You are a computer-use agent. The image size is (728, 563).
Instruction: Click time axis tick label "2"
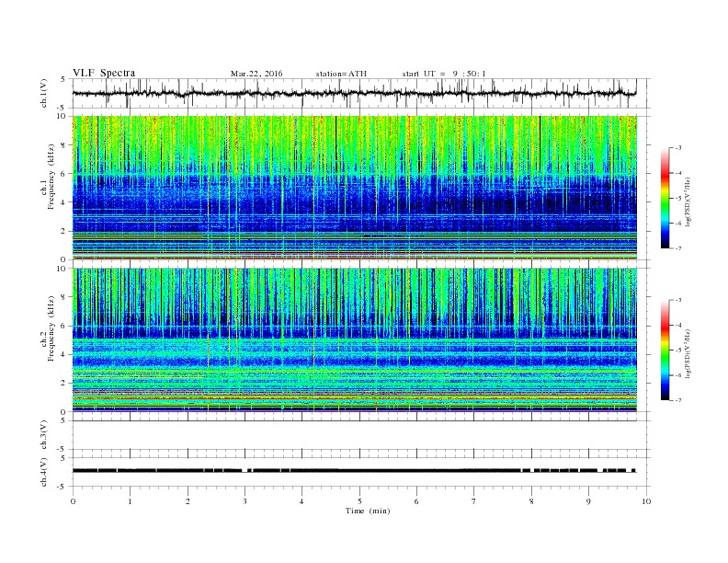click(188, 501)
